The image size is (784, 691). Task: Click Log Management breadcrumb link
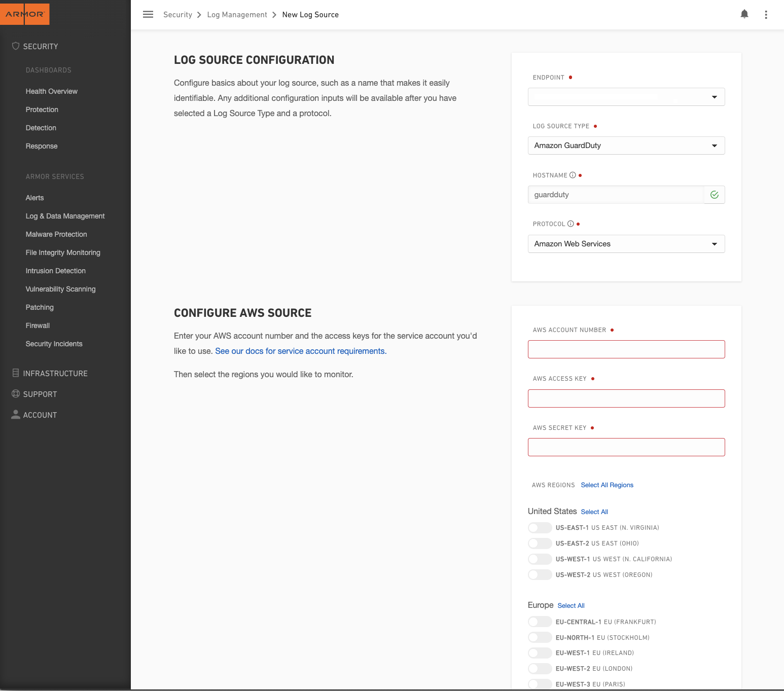pyautogui.click(x=237, y=15)
